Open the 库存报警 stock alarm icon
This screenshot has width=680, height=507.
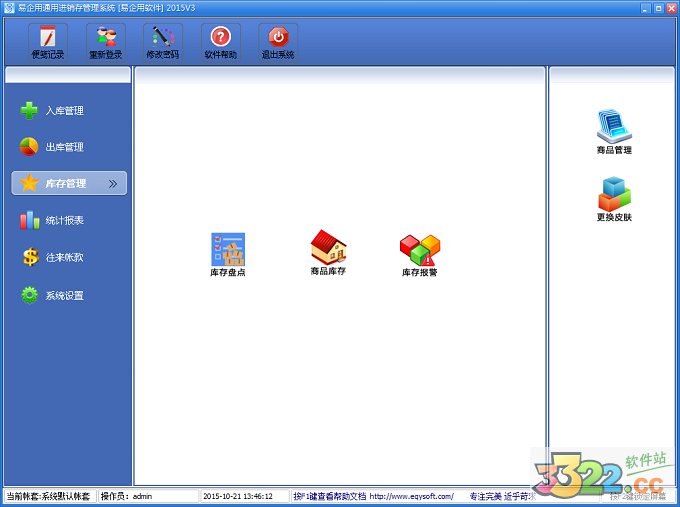tap(420, 255)
